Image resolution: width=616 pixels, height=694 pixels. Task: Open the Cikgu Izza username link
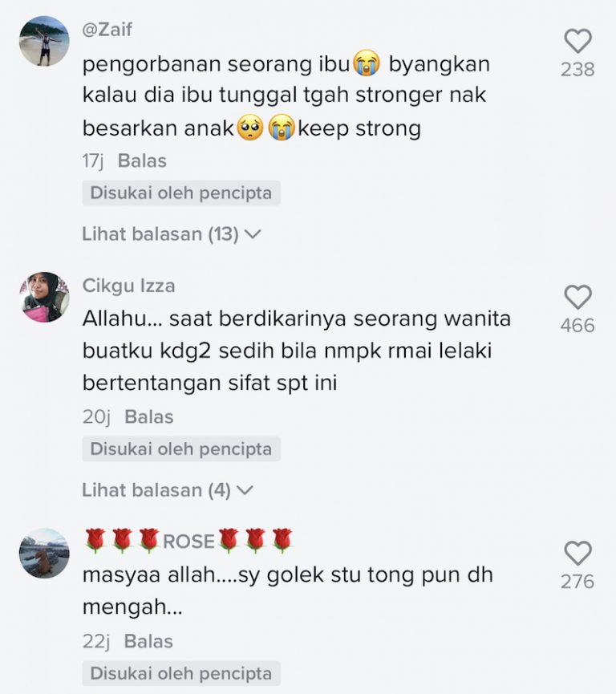tap(129, 286)
